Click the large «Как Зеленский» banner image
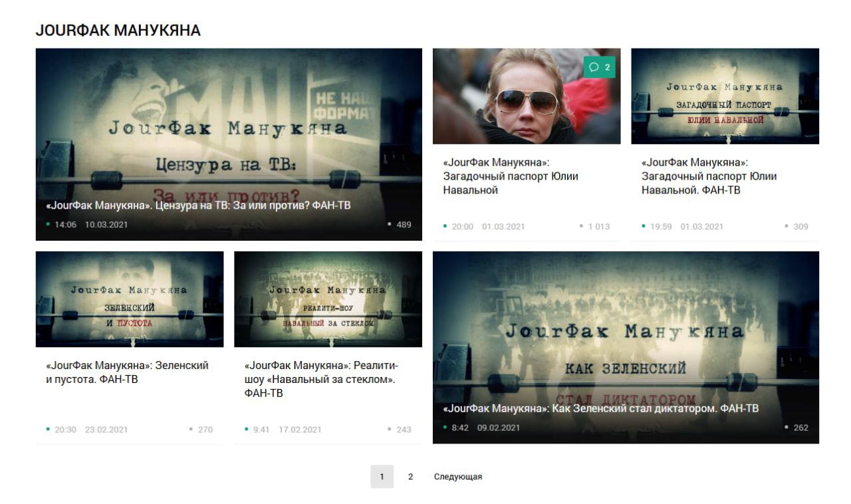851x504 pixels. (626, 347)
